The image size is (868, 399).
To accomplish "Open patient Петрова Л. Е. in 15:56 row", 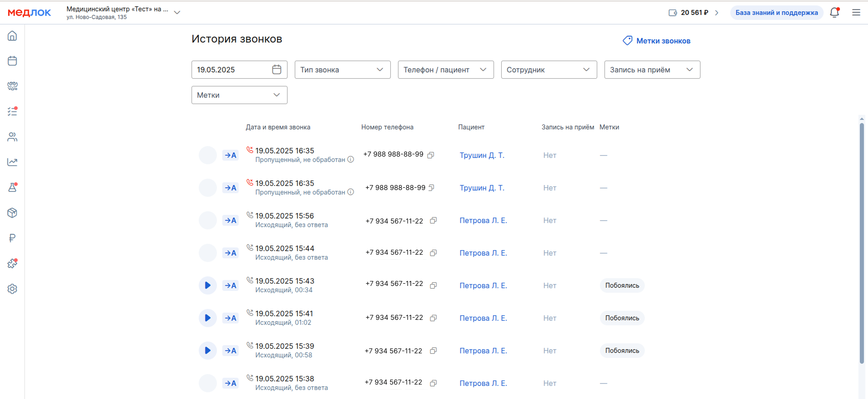I will 483,220.
